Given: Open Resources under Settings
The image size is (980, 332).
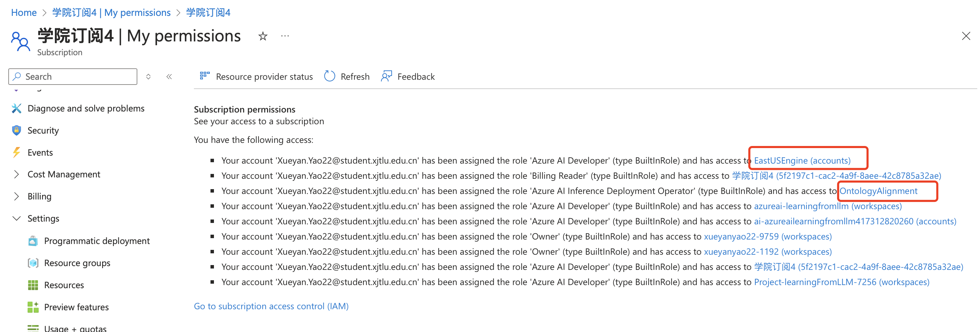Looking at the screenshot, I should click(x=64, y=285).
